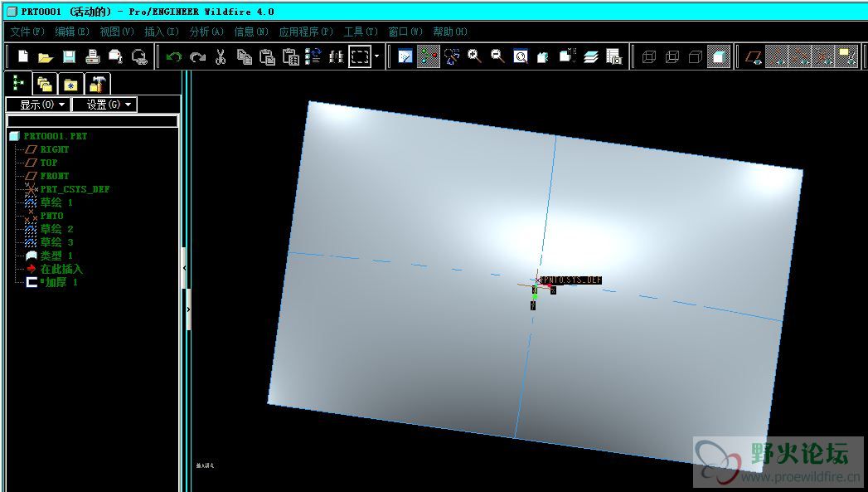Toggle annotation element display
Image resolution: width=868 pixels, height=492 pixels.
pos(846,56)
